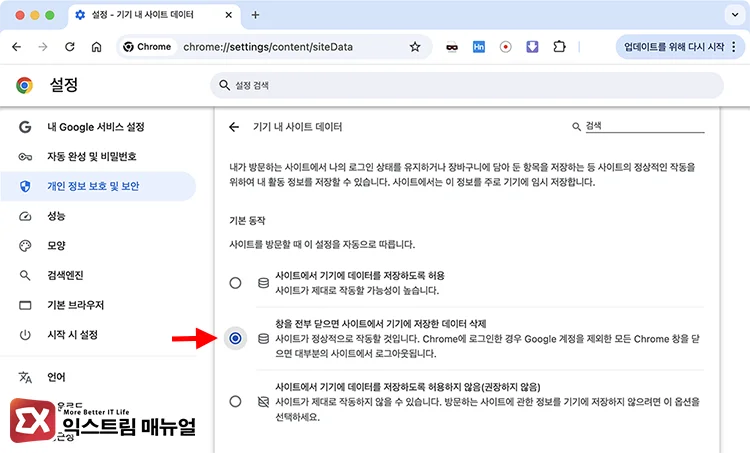This screenshot has width=750, height=453.
Task: Click the magnifier icon beside 검색엔진
Action: (x=25, y=276)
